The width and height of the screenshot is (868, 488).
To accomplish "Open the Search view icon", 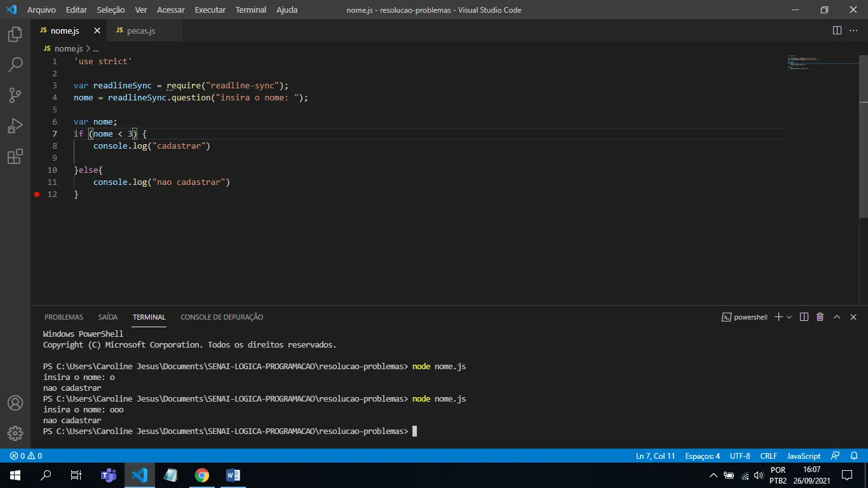I will tap(15, 64).
